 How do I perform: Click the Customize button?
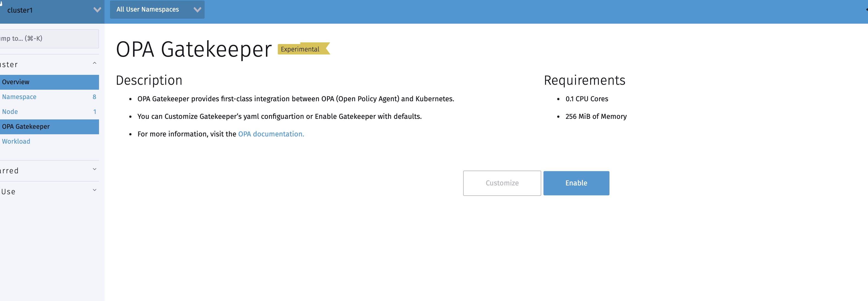(502, 183)
